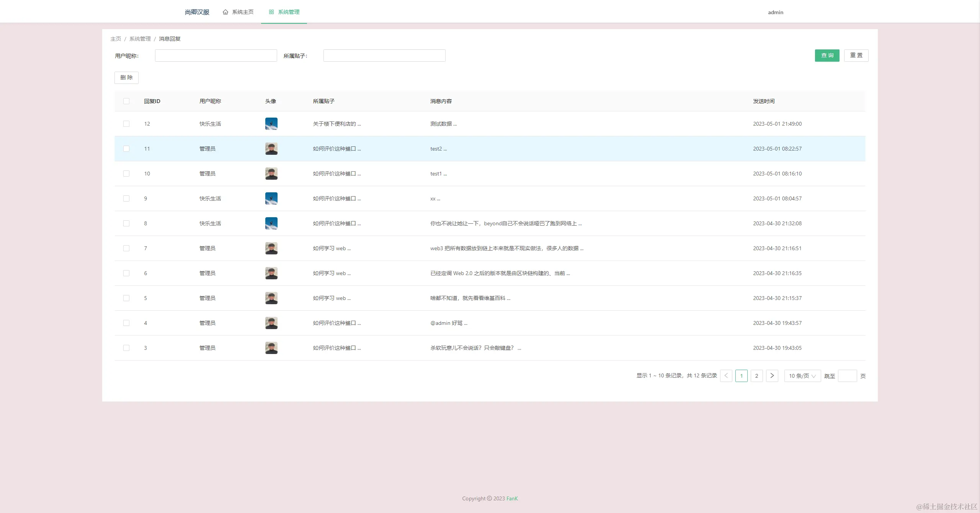
Task: Open avatar thumbnail in reply ID 12 row
Action: [x=271, y=124]
